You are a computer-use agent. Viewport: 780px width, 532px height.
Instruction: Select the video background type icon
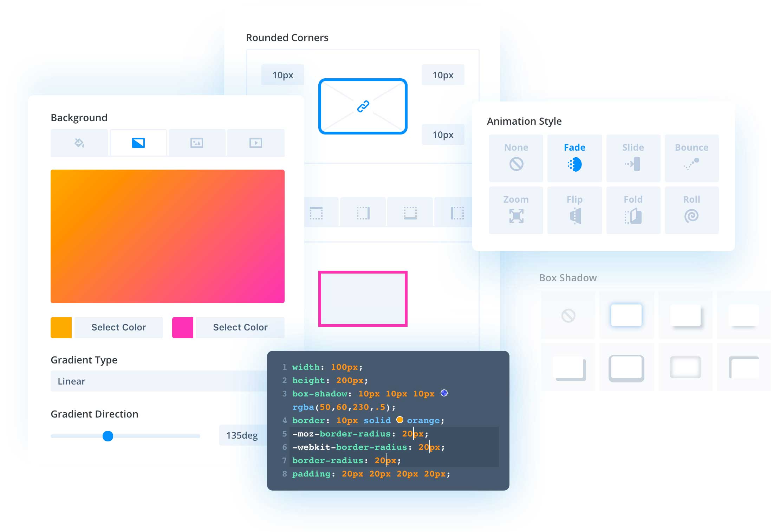[x=255, y=143]
